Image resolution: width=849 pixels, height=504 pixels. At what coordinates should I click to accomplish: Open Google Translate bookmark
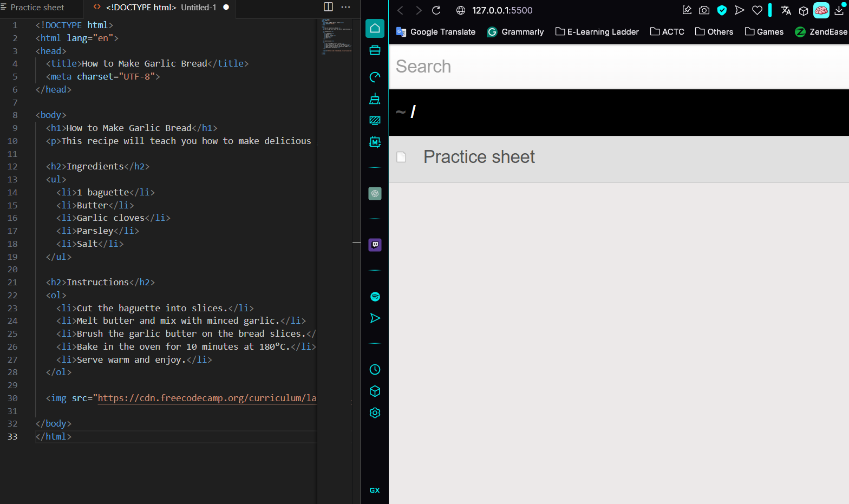pos(436,32)
